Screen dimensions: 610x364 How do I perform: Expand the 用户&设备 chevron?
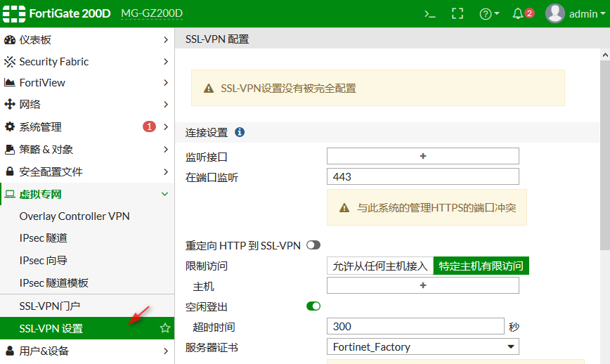click(x=166, y=351)
